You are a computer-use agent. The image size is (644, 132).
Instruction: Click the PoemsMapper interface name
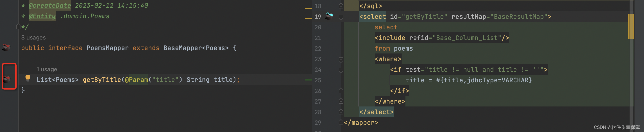click(x=107, y=48)
